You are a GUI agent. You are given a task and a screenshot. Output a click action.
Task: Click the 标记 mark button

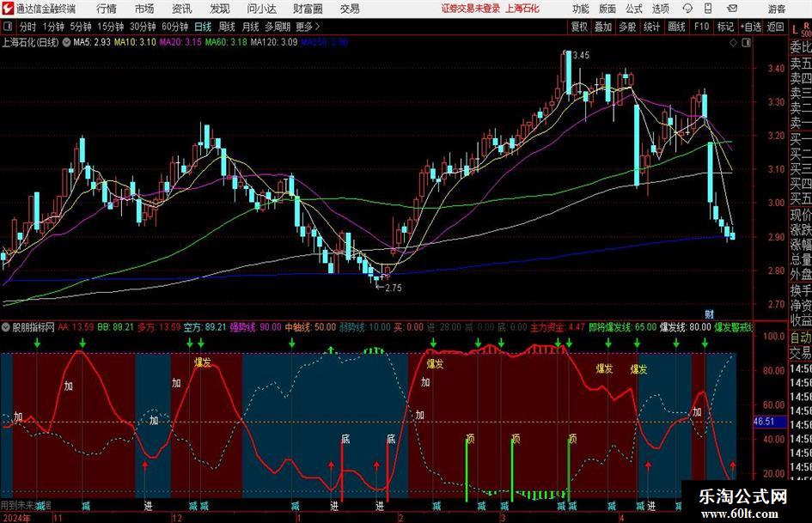[725, 27]
